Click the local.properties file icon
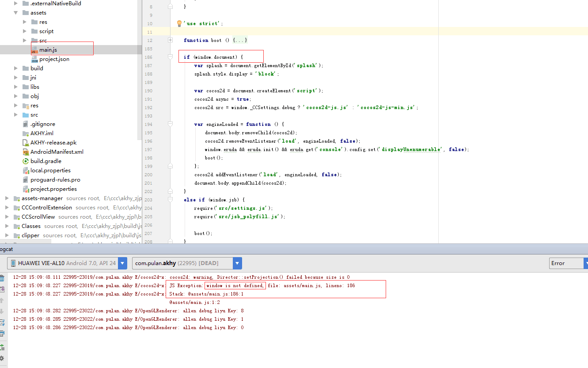The image size is (588, 368). tap(26, 171)
